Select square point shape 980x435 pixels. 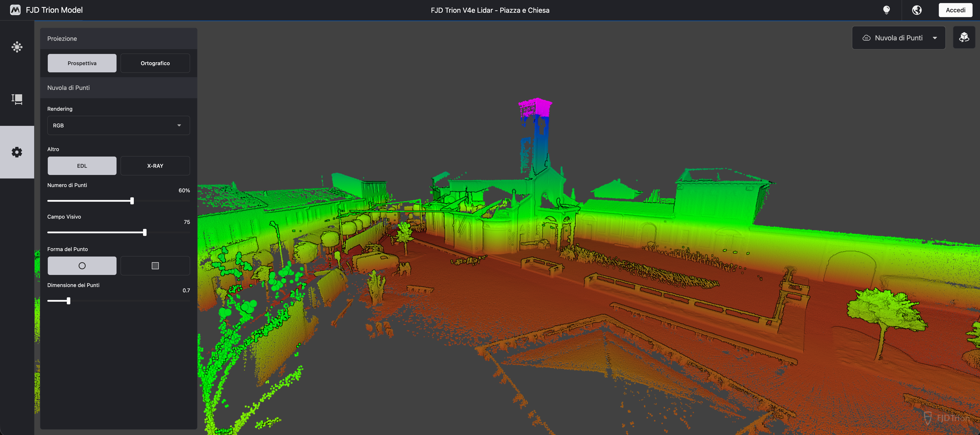(155, 266)
